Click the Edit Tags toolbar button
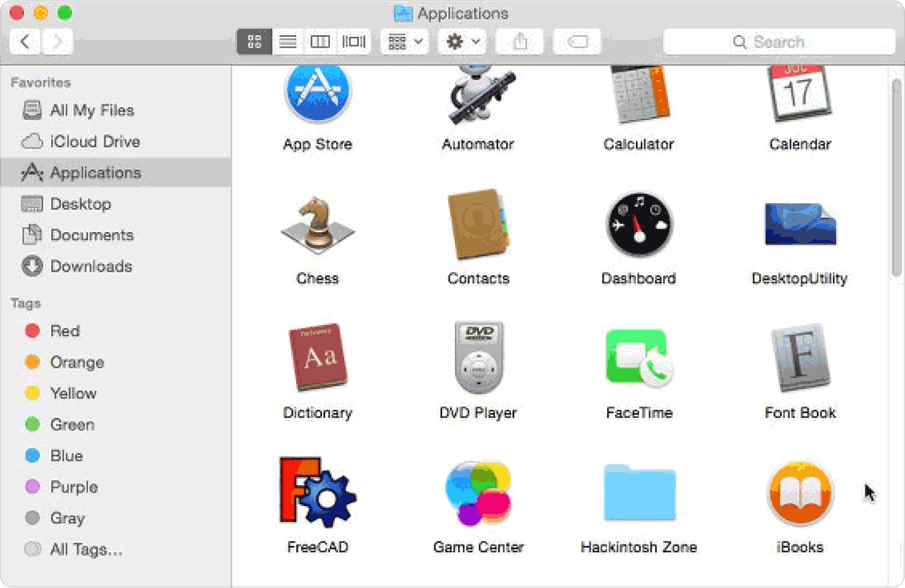905x588 pixels. (x=577, y=42)
